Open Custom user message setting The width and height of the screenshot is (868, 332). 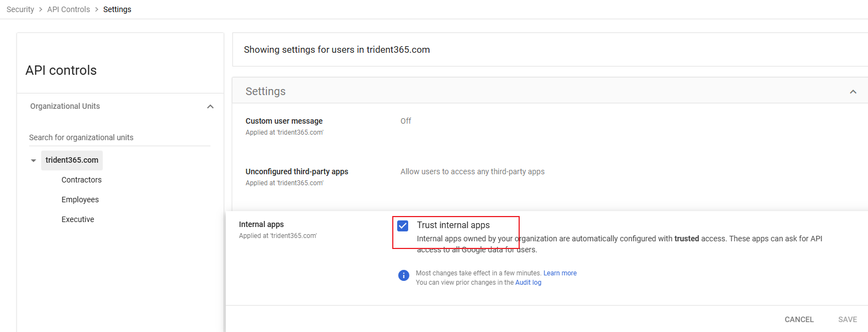coord(284,121)
